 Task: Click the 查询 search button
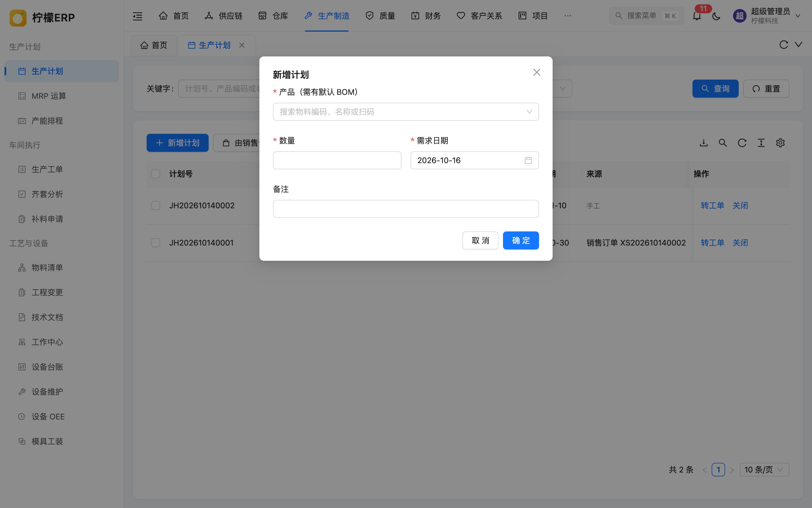coord(715,89)
